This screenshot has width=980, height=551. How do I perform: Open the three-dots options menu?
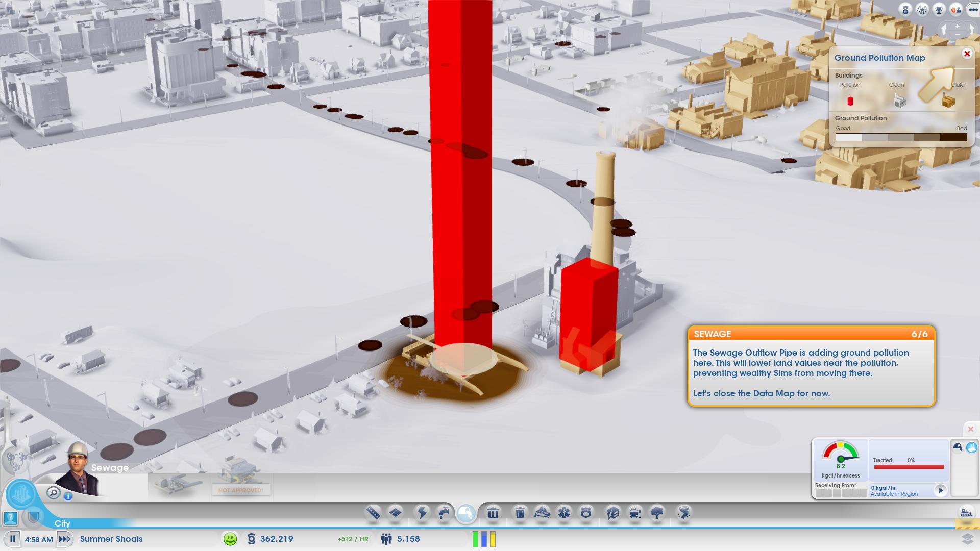[x=973, y=10]
